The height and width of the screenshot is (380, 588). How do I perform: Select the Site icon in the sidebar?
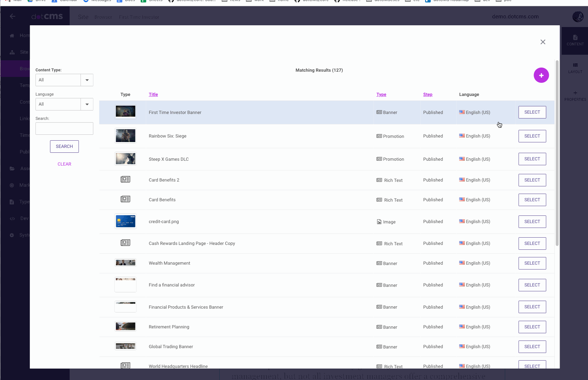click(x=12, y=52)
